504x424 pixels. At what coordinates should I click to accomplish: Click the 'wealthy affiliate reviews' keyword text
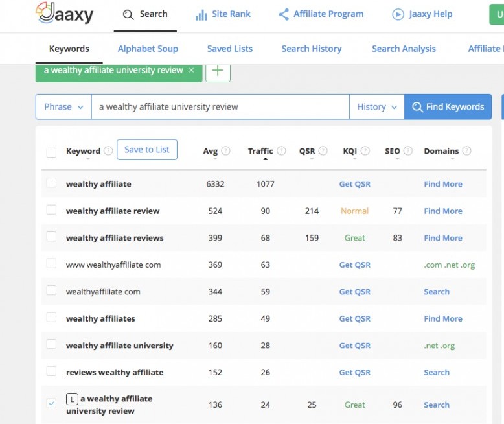(x=115, y=238)
